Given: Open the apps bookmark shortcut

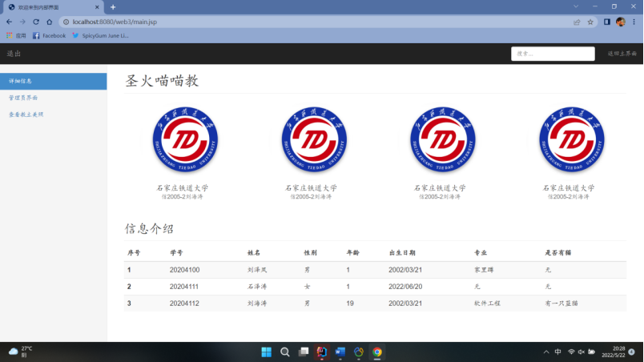Looking at the screenshot, I should pyautogui.click(x=16, y=36).
